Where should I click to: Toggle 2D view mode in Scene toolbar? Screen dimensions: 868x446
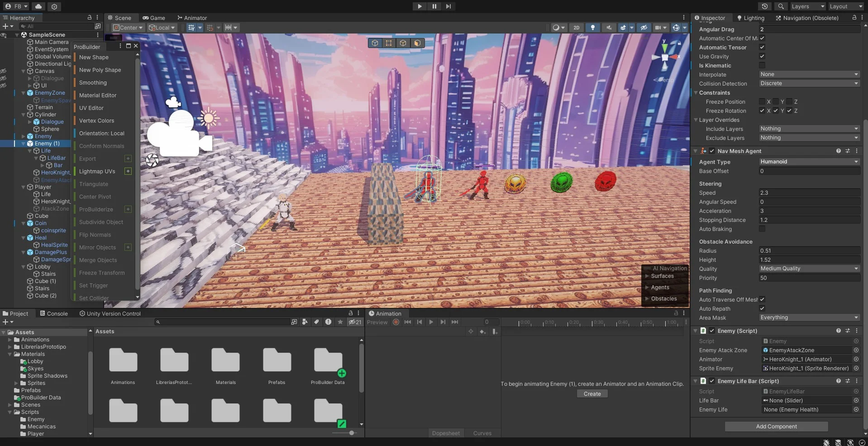point(577,28)
